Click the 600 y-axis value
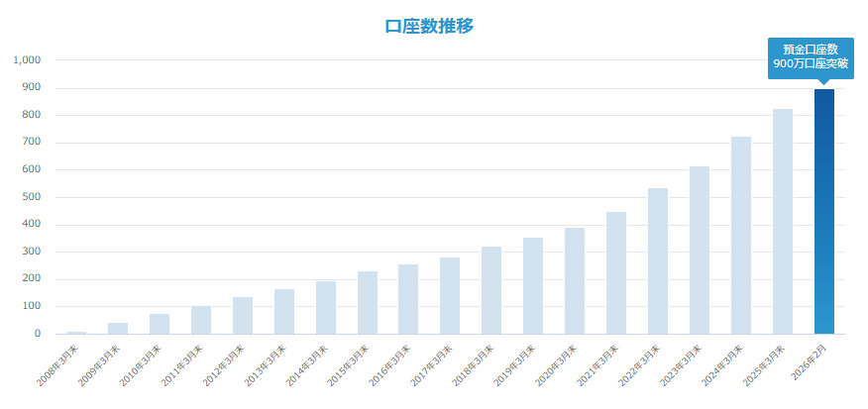The width and height of the screenshot is (868, 409). pos(34,170)
